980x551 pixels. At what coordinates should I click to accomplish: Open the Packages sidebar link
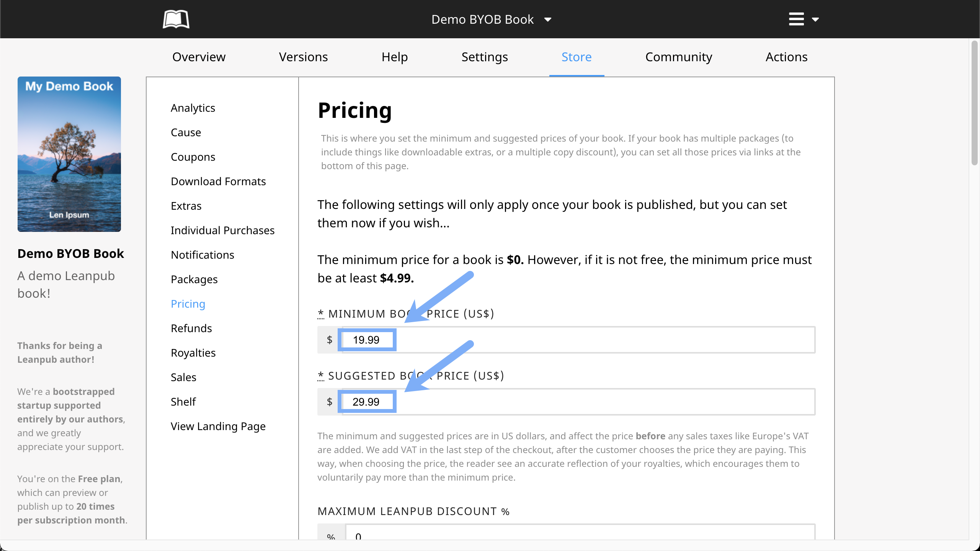[194, 279]
